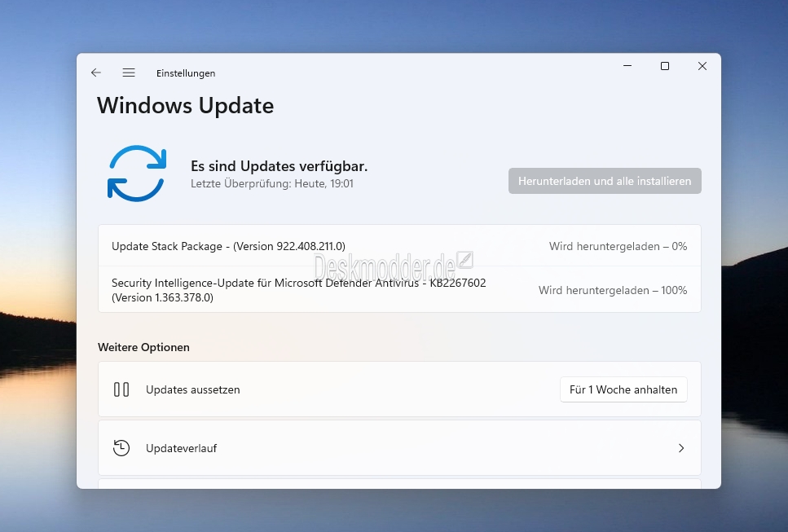The image size is (788, 532).
Task: Click the Weitere Optionen section header
Action: (x=143, y=347)
